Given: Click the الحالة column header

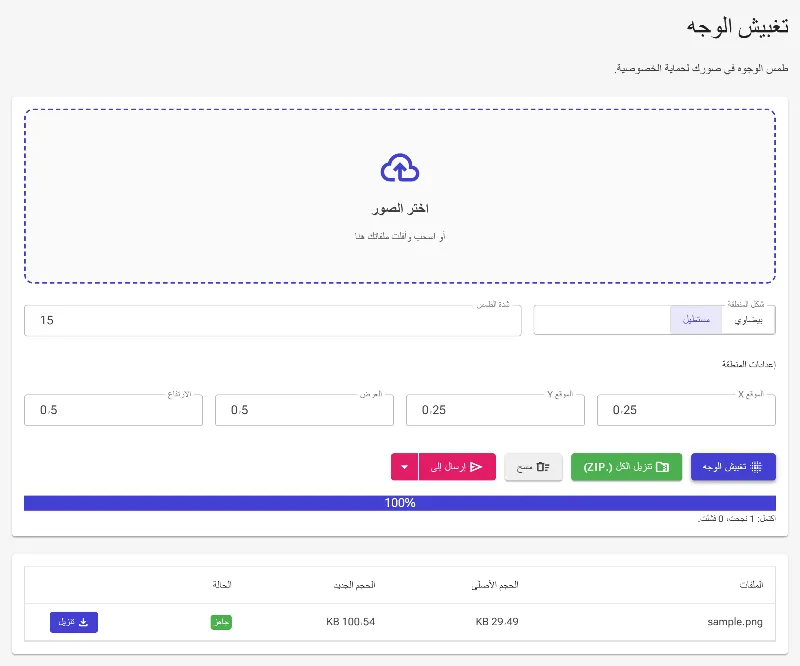Looking at the screenshot, I should point(222,585).
